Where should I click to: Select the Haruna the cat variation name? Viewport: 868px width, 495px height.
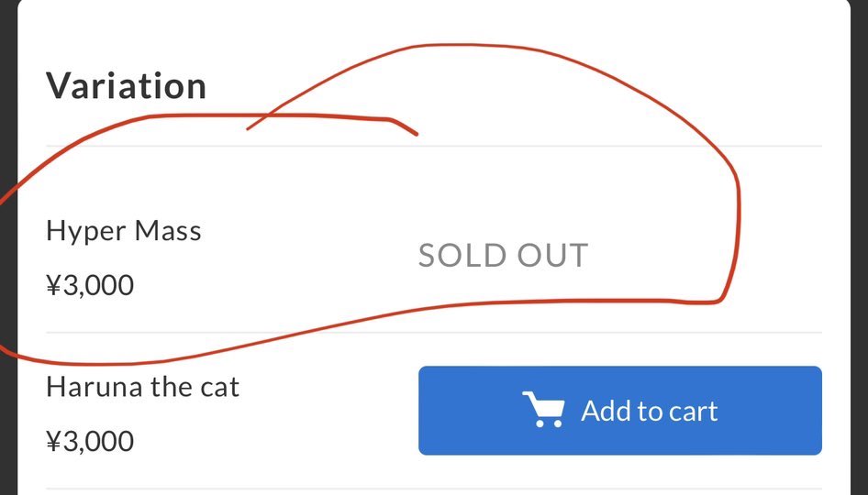pos(142,387)
